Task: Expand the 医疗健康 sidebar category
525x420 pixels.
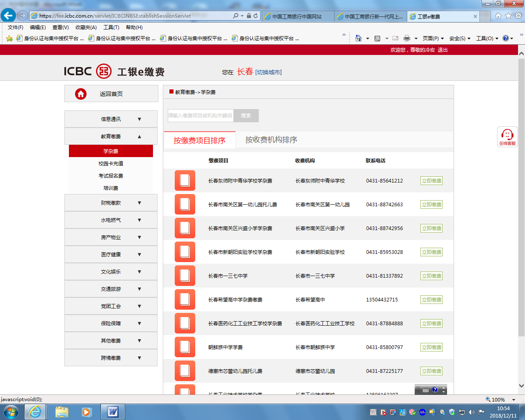Action: (x=111, y=254)
